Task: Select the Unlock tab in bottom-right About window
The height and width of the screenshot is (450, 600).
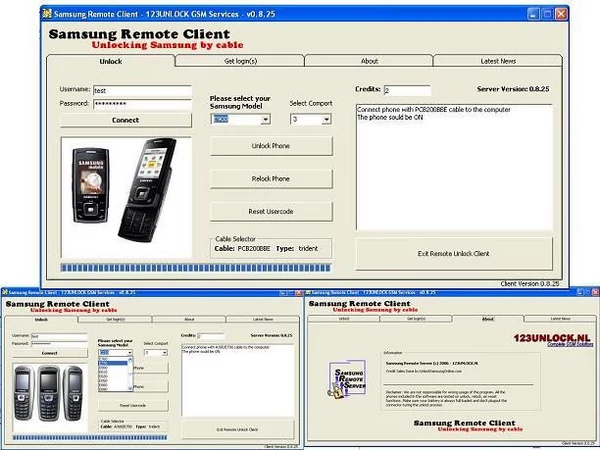Action: click(344, 319)
